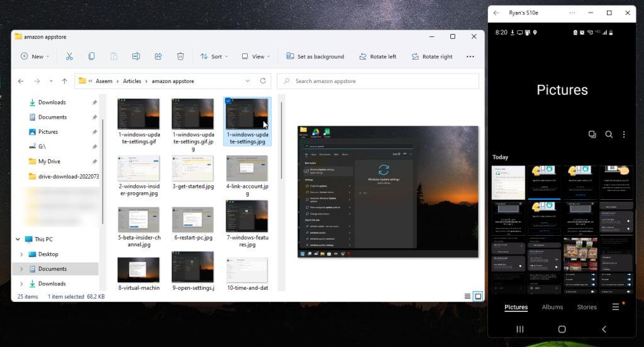Image resolution: width=644 pixels, height=347 pixels.
Task: Click the Delete trash icon
Action: point(180,57)
